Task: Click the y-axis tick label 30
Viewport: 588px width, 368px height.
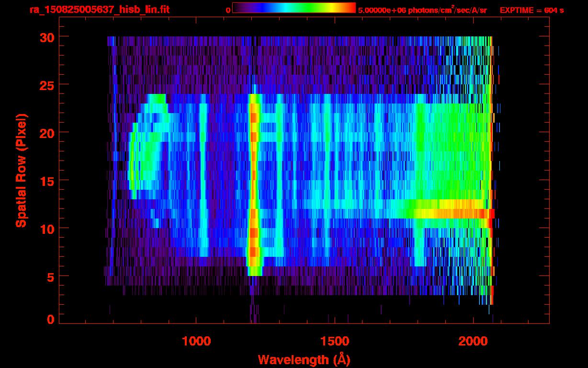Action: pos(46,37)
